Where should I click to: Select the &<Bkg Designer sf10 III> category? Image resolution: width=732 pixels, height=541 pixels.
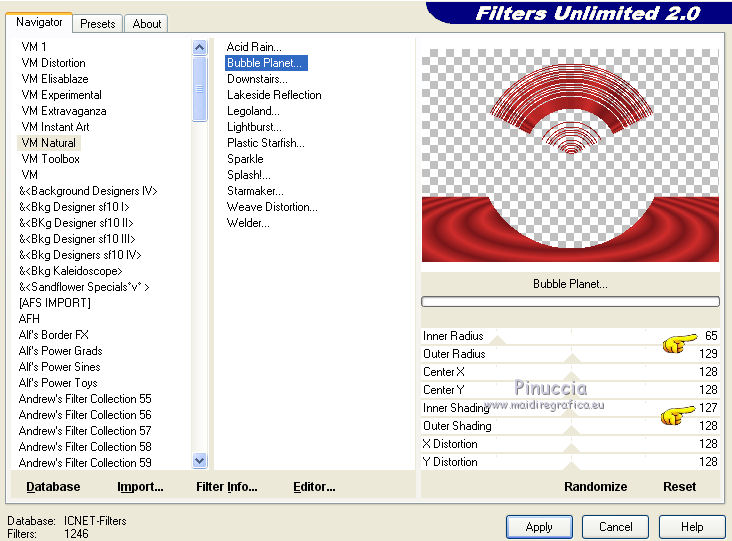pos(77,239)
